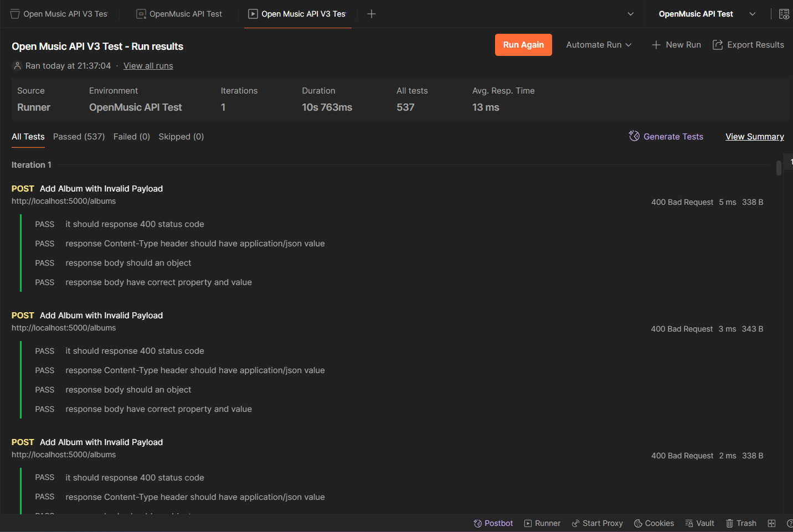Click the Run Again button
Screen dimensions: 793x532
tap(523, 45)
